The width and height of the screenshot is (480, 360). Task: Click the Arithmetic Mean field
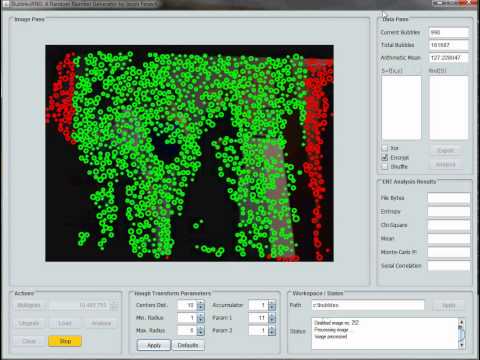pyautogui.click(x=449, y=58)
